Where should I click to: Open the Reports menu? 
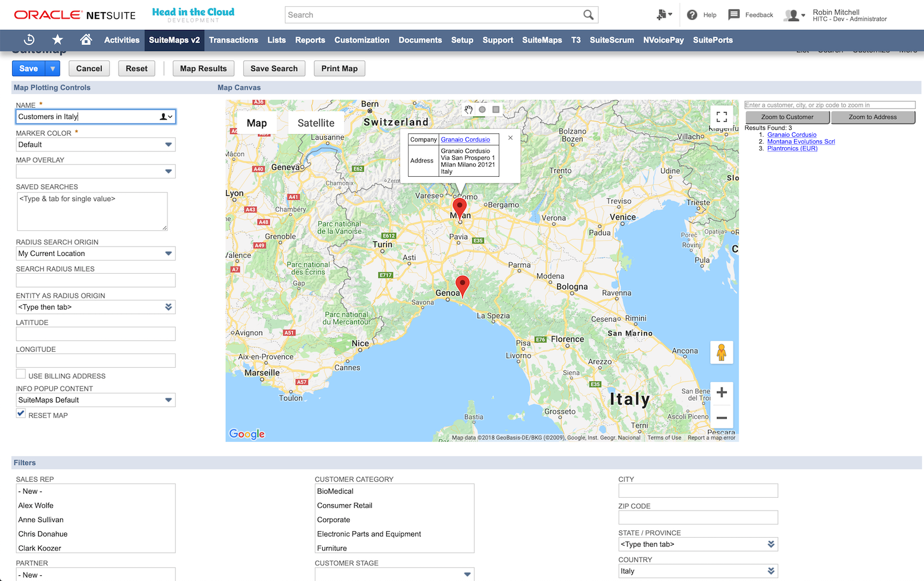pos(310,40)
